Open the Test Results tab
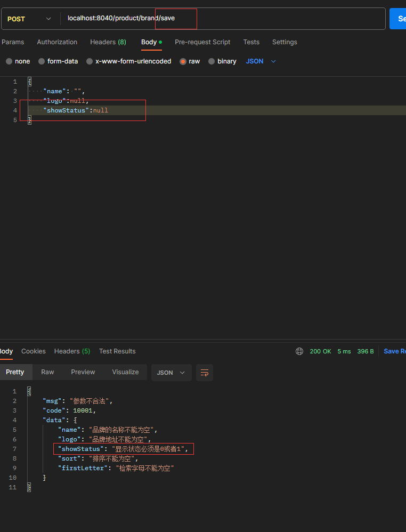Image resolution: width=406 pixels, height=532 pixels. [x=117, y=351]
